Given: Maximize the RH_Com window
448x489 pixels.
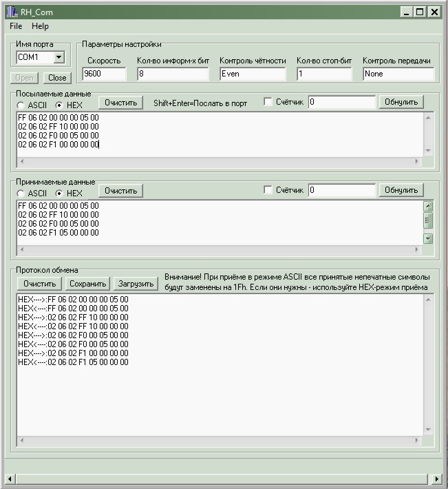Looking at the screenshot, I should tap(420, 12).
